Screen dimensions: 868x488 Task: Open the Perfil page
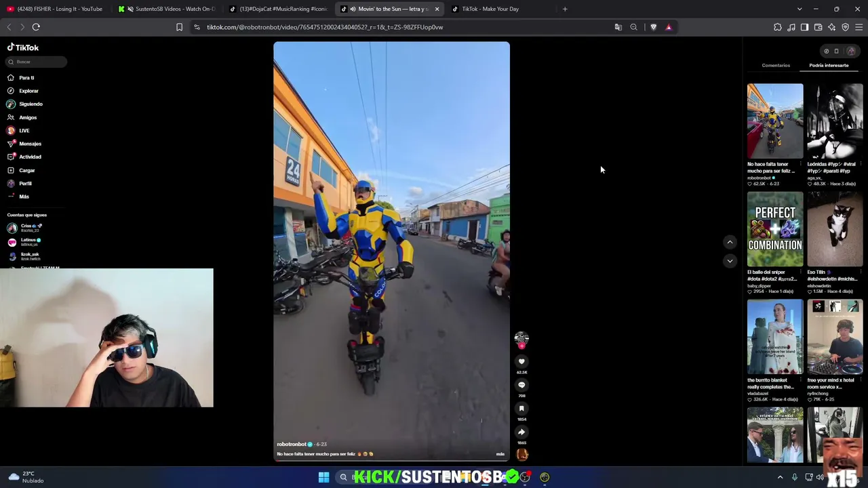[20, 184]
